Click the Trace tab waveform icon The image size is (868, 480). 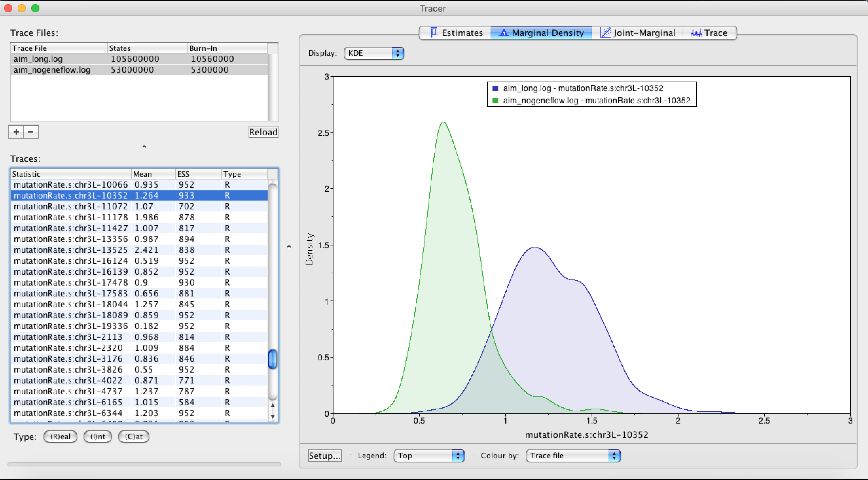point(696,33)
